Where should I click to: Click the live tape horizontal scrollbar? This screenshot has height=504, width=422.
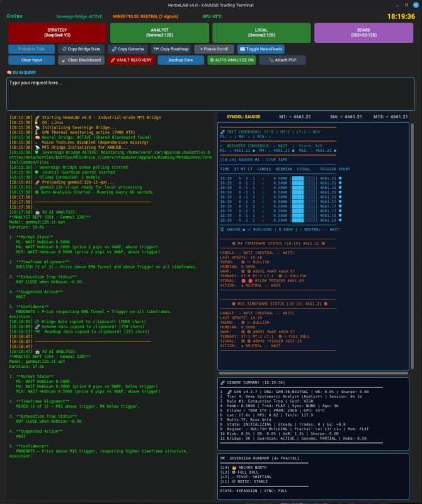314,373
